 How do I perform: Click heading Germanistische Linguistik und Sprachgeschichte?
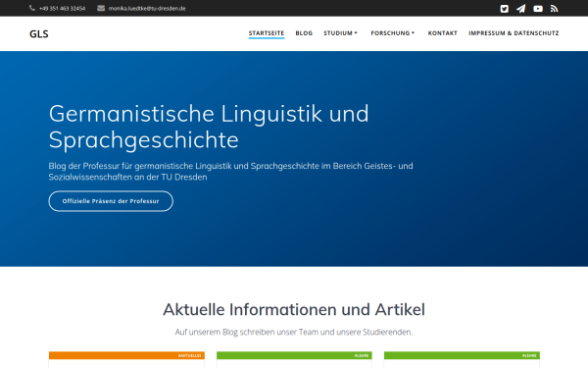point(209,127)
